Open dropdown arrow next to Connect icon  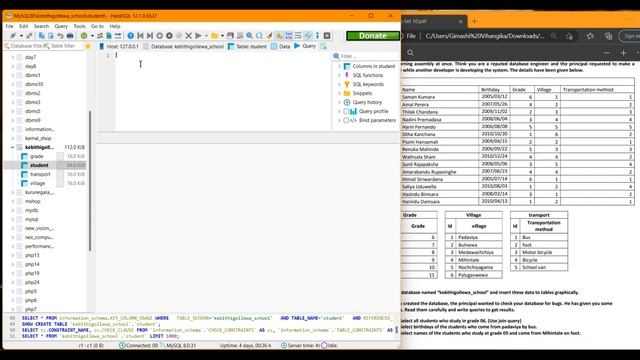(x=21, y=36)
